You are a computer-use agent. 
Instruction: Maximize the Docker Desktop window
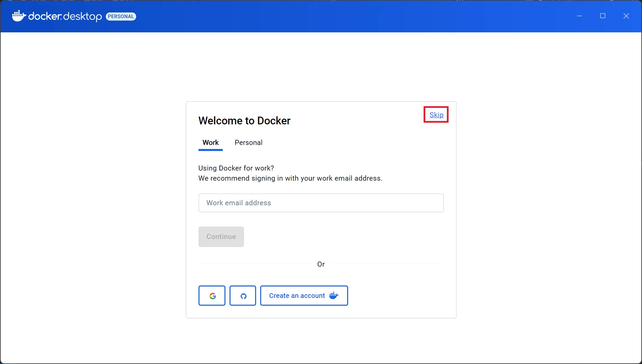coord(603,16)
